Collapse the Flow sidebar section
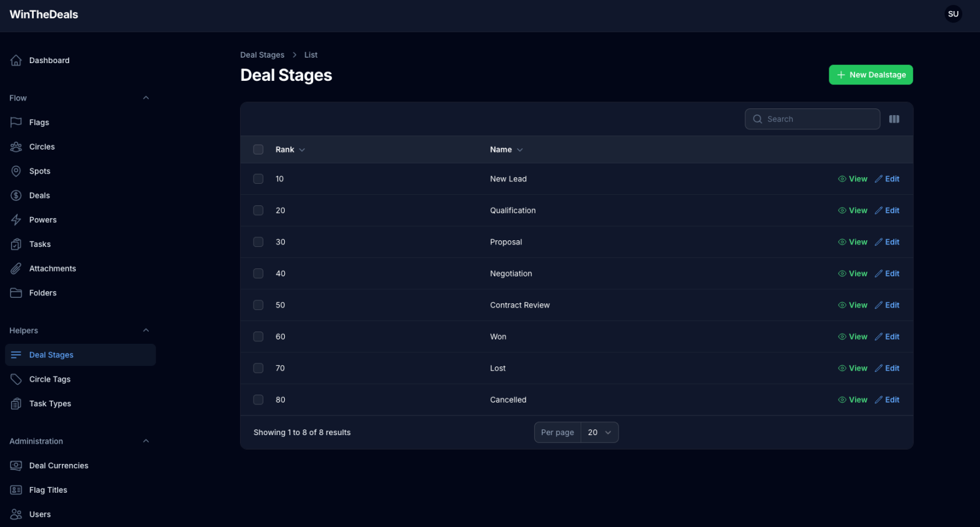This screenshot has width=980, height=527. pyautogui.click(x=146, y=98)
